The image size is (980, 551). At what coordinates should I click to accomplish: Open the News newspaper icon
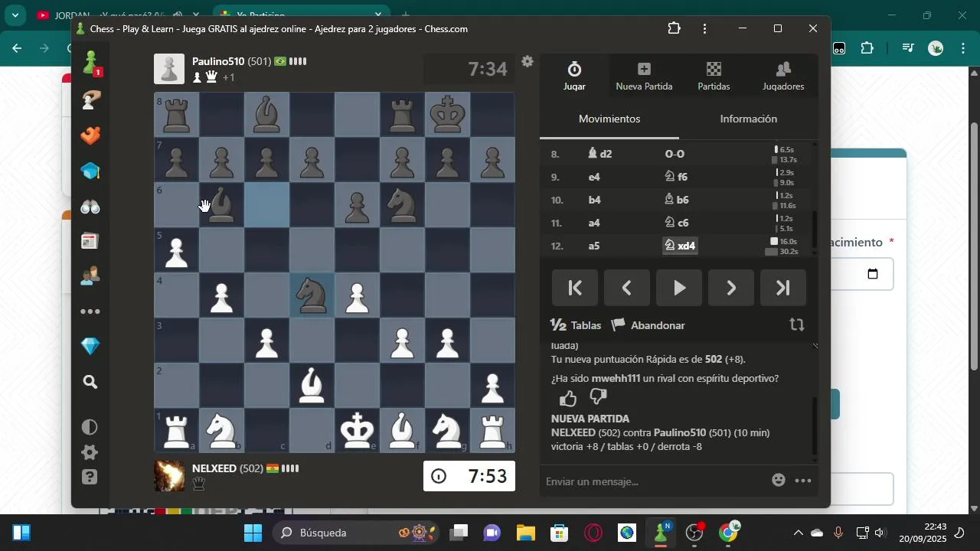click(90, 241)
